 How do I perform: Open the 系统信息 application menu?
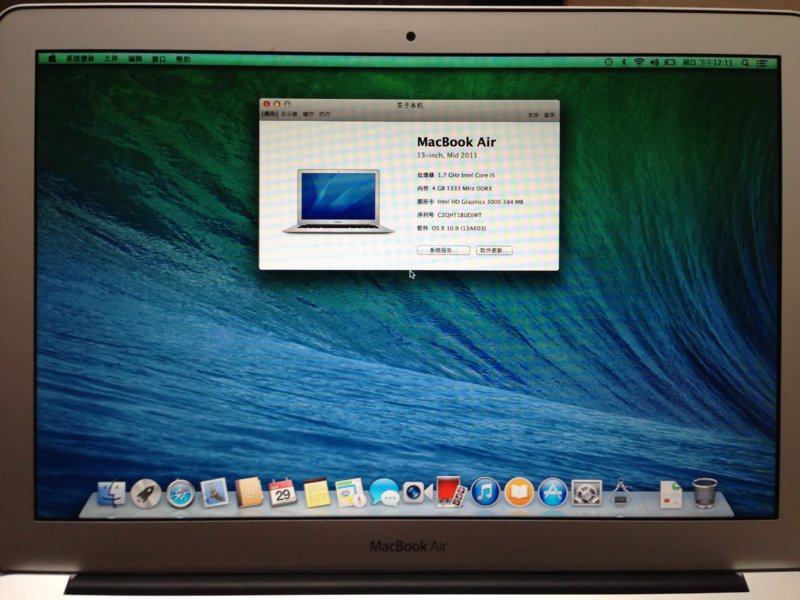coord(80,59)
